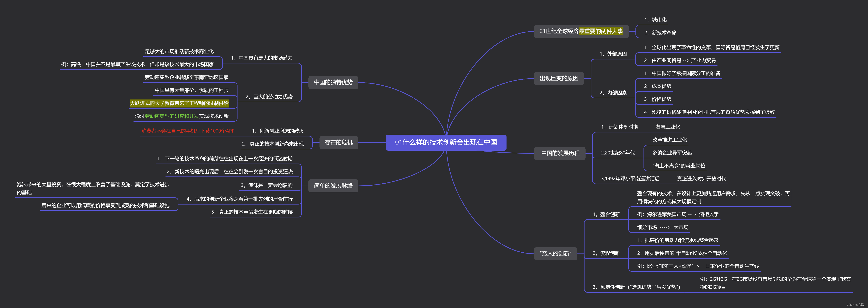Click the 2，流程创新 subtopic

click(x=606, y=253)
